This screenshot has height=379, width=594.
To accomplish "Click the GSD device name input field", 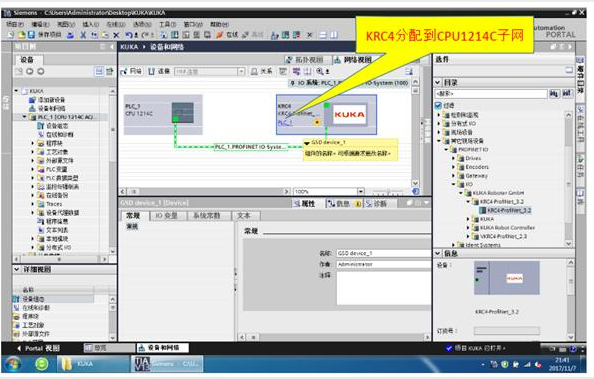I will click(383, 253).
